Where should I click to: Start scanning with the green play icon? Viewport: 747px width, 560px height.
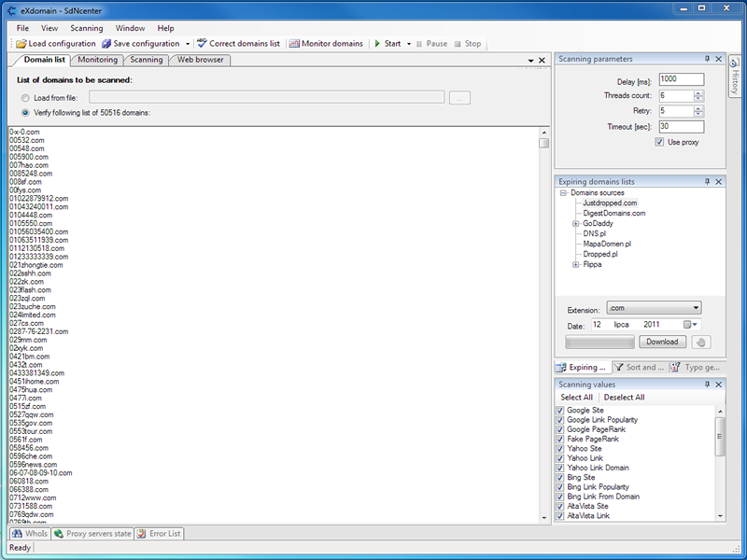(377, 44)
